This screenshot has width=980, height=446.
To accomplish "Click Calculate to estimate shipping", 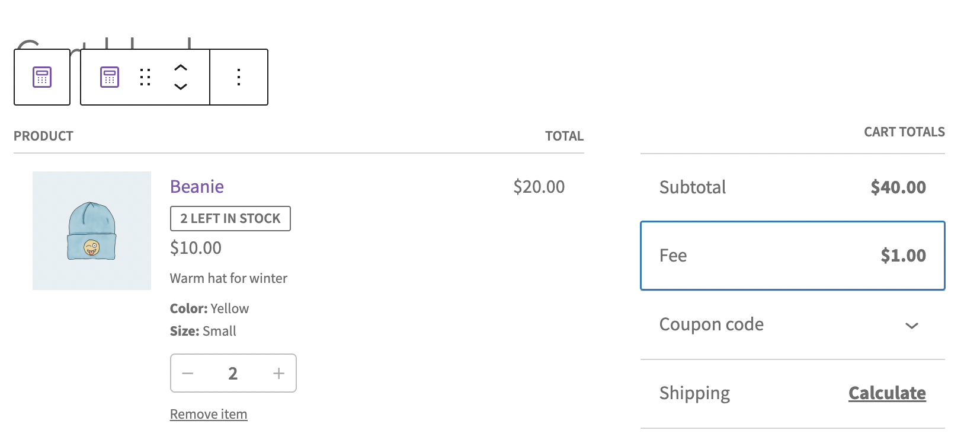I will (x=887, y=393).
